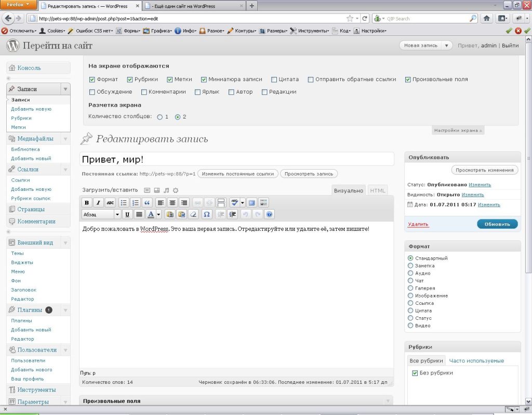Reload the page in Firefox
The image size is (532, 415).
(365, 18)
